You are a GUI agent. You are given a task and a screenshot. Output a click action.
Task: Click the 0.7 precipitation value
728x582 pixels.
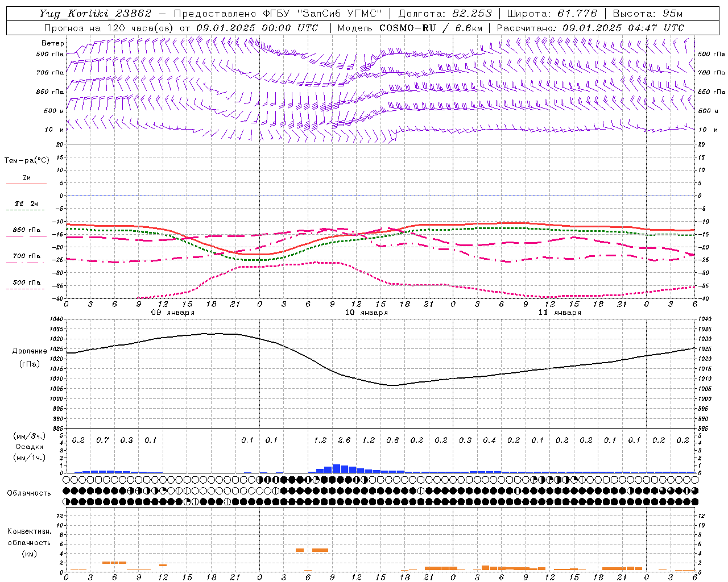pyautogui.click(x=102, y=440)
